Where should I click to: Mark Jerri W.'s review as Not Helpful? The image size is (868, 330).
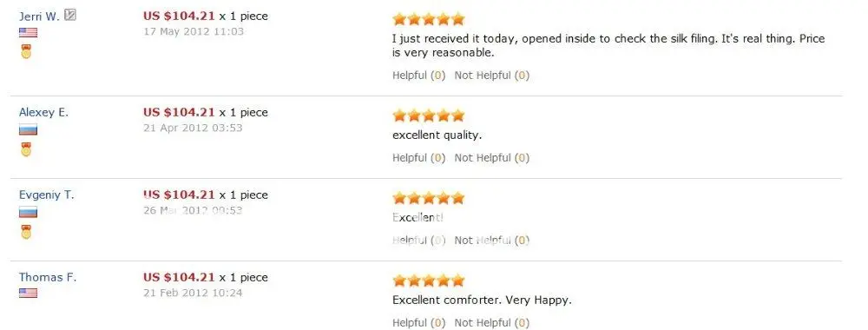pos(491,76)
